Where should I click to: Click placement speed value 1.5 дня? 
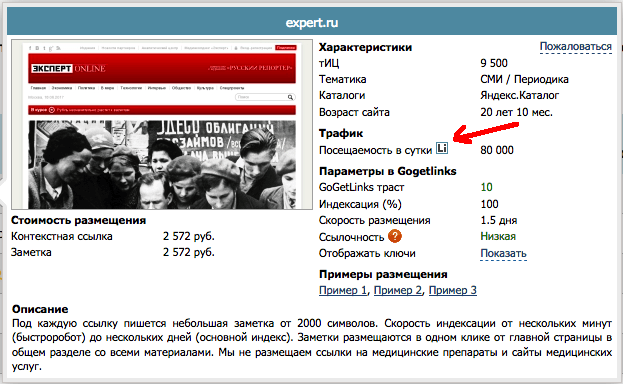pos(499,220)
